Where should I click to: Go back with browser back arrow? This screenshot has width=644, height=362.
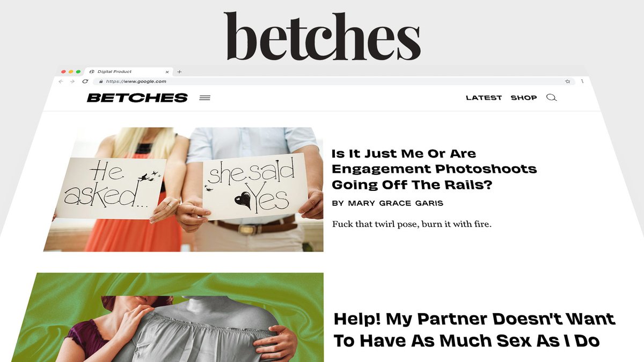tap(61, 82)
